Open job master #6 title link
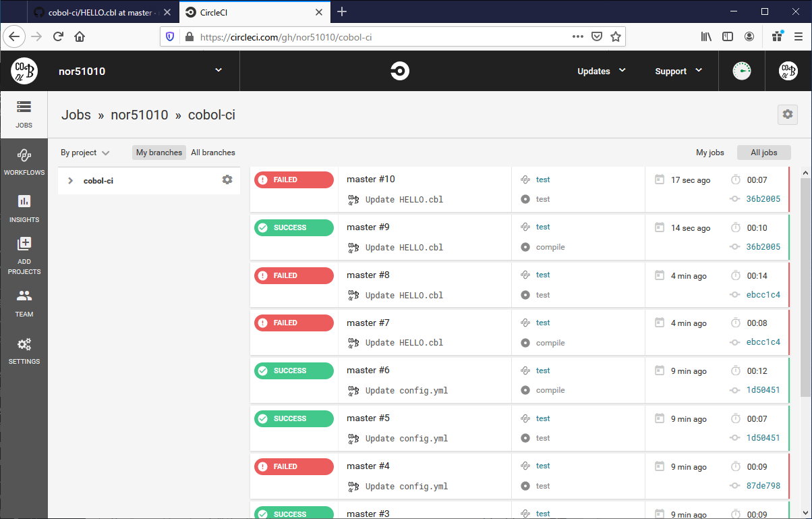Viewport: 812px width, 519px height. [368, 370]
